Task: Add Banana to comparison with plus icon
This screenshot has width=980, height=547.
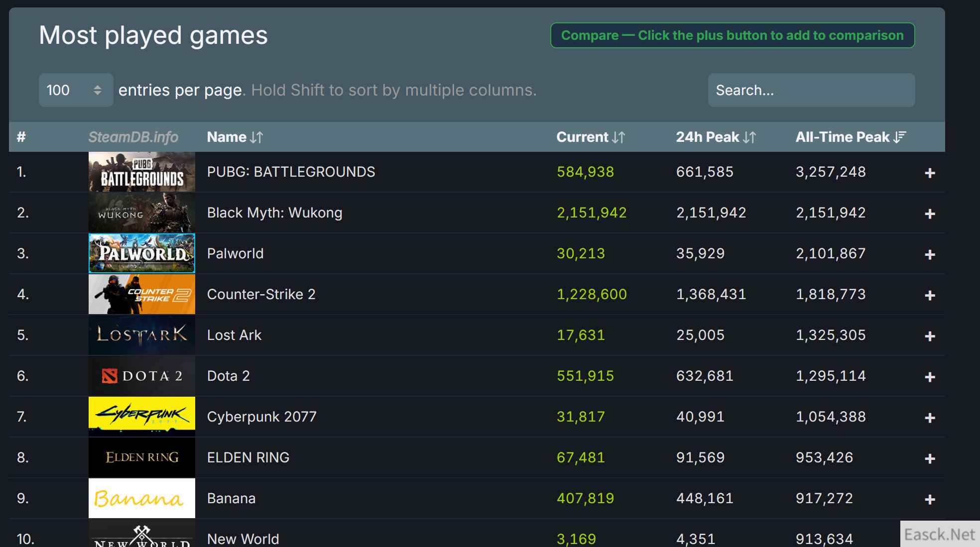Action: click(x=930, y=499)
